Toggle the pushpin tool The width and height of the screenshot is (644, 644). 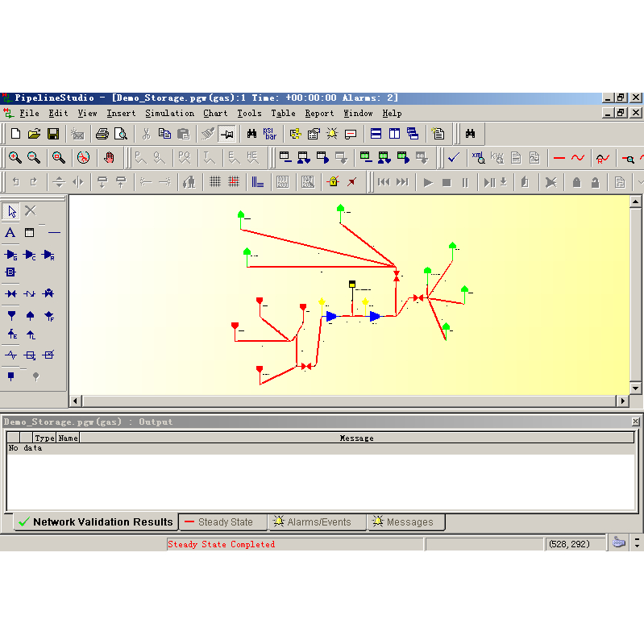point(226,134)
